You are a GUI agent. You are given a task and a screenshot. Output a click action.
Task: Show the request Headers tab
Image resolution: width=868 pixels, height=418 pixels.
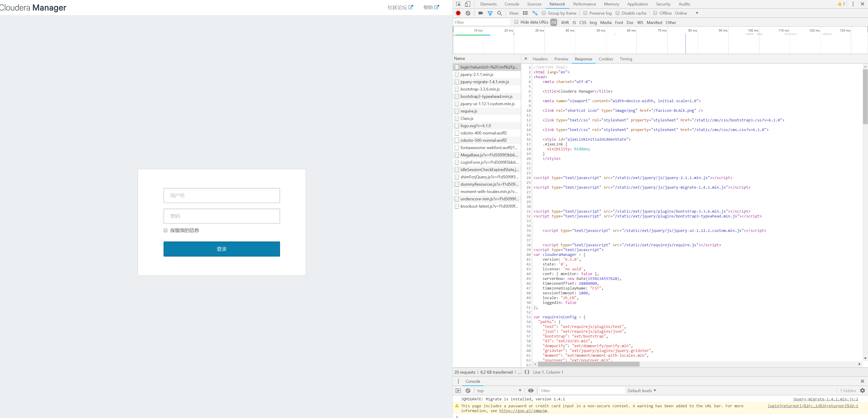(x=540, y=59)
